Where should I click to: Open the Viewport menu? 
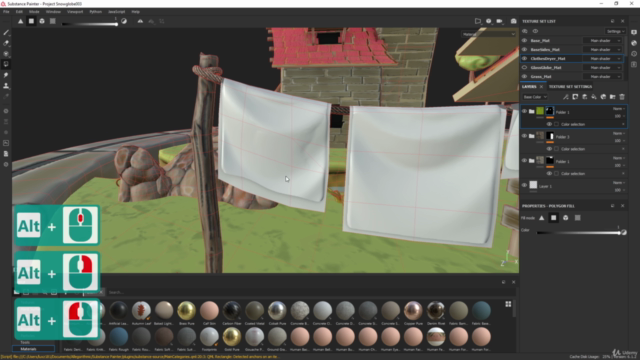pyautogui.click(x=75, y=12)
